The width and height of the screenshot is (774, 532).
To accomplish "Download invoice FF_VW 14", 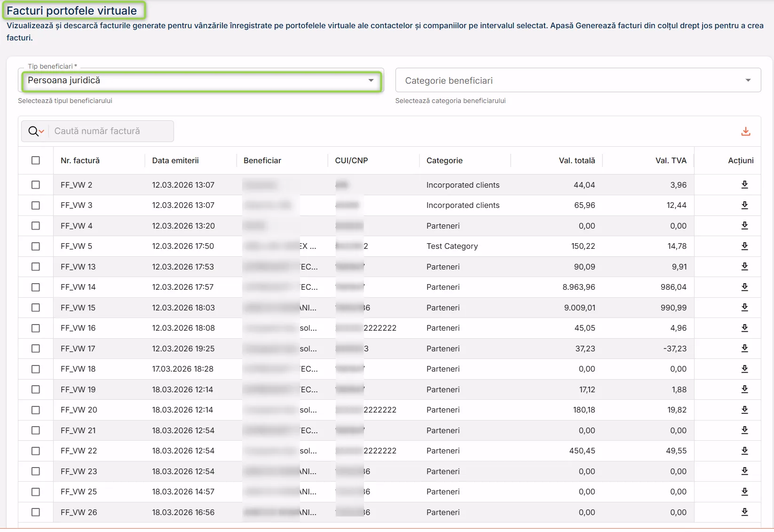I will coord(744,287).
